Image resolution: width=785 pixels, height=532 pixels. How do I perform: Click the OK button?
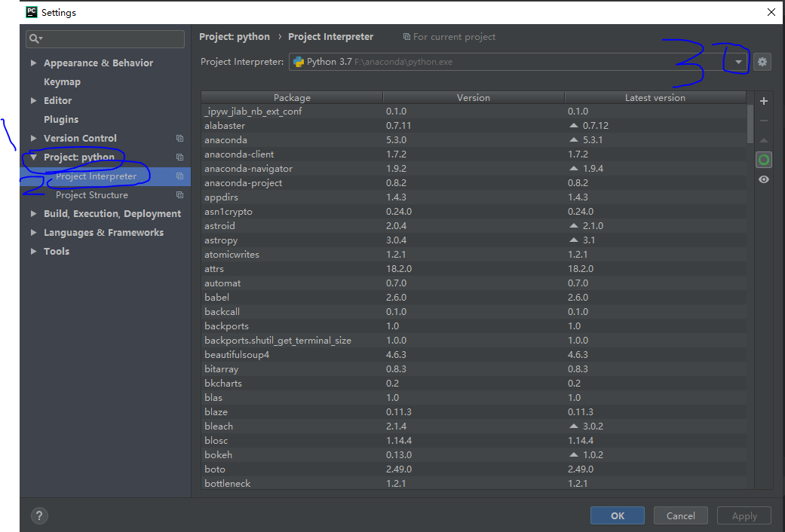(x=618, y=515)
